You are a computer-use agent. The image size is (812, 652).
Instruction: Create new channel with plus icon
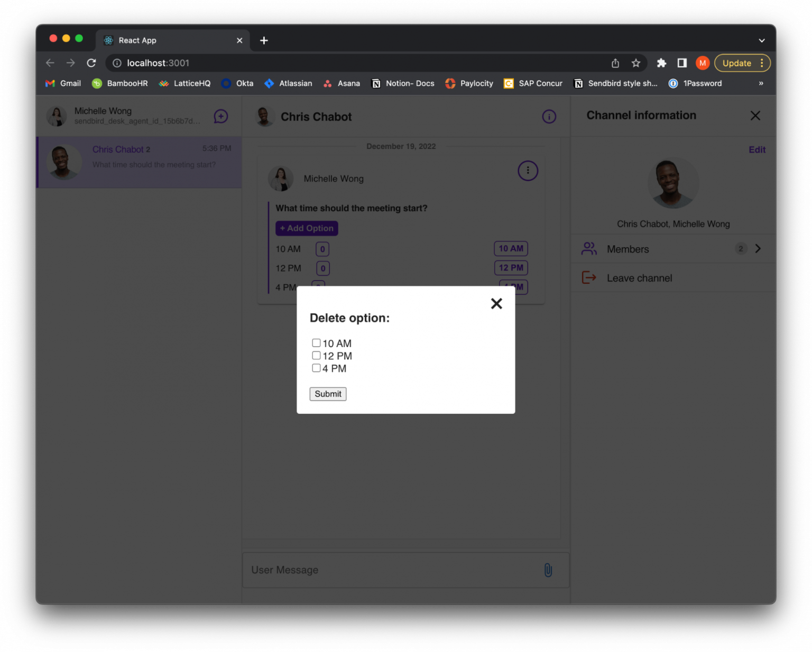coord(221,116)
